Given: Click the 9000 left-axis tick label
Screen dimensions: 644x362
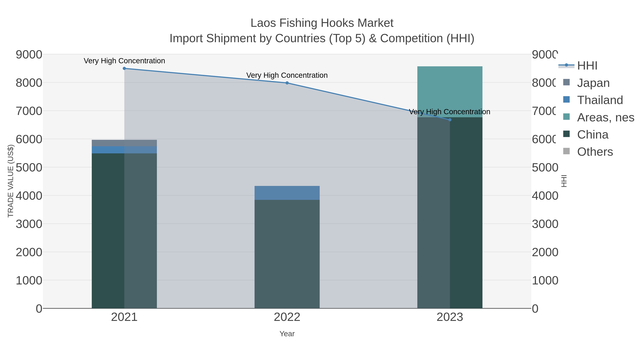Looking at the screenshot, I should (x=29, y=55).
